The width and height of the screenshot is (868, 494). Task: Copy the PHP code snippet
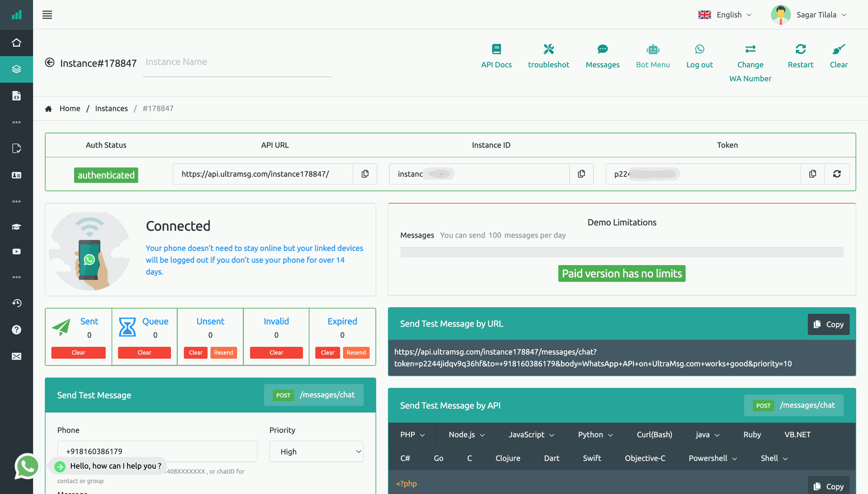[828, 486]
